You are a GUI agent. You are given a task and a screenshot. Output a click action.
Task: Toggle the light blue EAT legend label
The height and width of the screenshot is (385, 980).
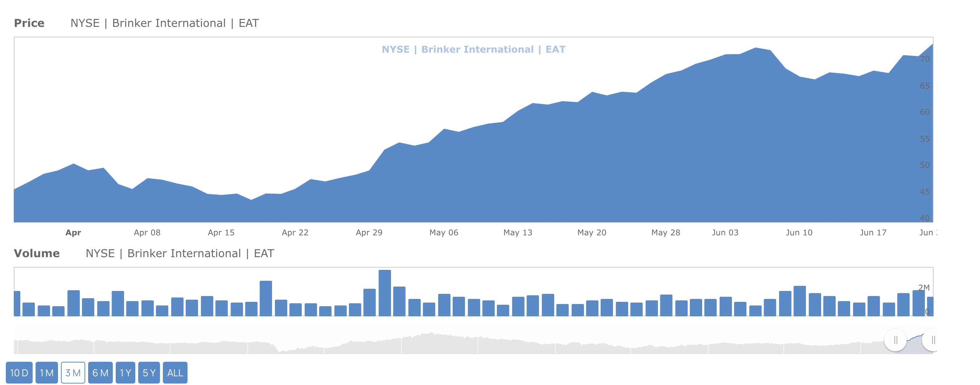click(473, 49)
